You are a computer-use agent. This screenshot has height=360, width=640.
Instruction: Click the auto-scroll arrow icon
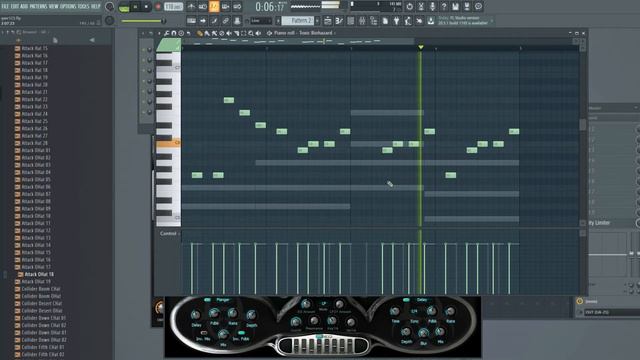point(202,20)
